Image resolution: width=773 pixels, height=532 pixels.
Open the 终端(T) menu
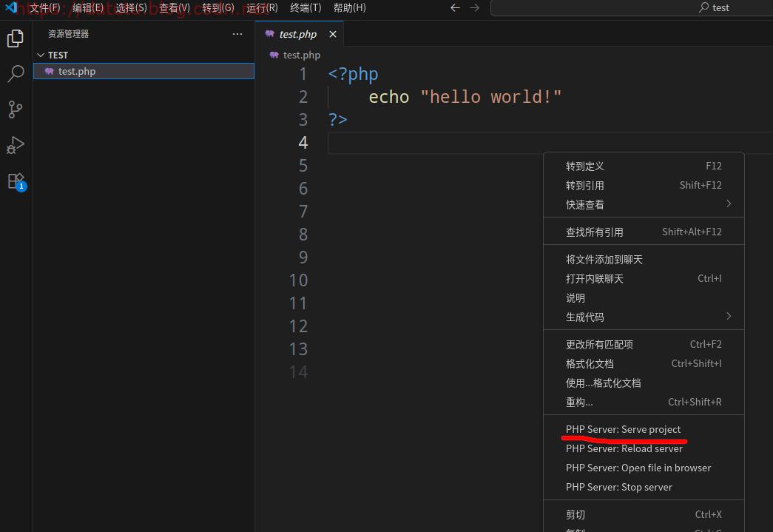(306, 7)
